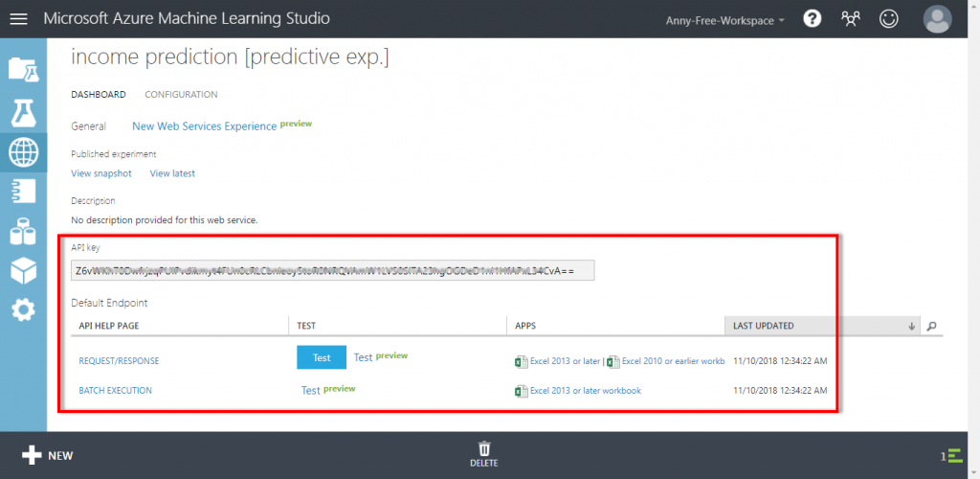Click the DELETE trash icon
This screenshot has height=479, width=980.
point(484,455)
